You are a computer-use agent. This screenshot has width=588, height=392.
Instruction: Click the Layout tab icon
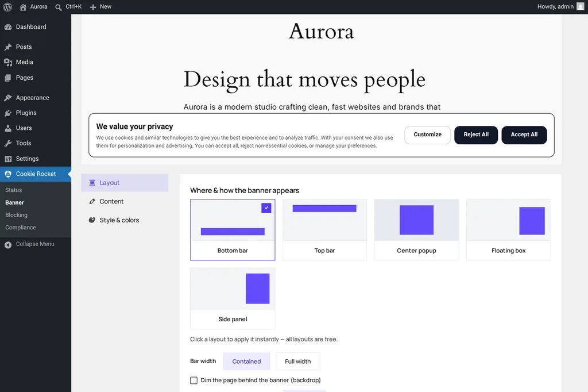(92, 182)
